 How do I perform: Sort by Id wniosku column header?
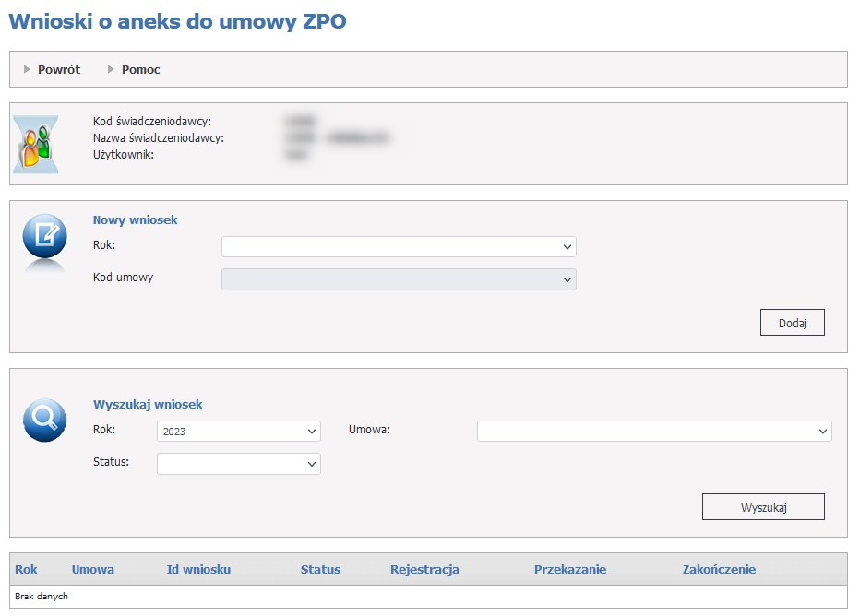click(198, 569)
